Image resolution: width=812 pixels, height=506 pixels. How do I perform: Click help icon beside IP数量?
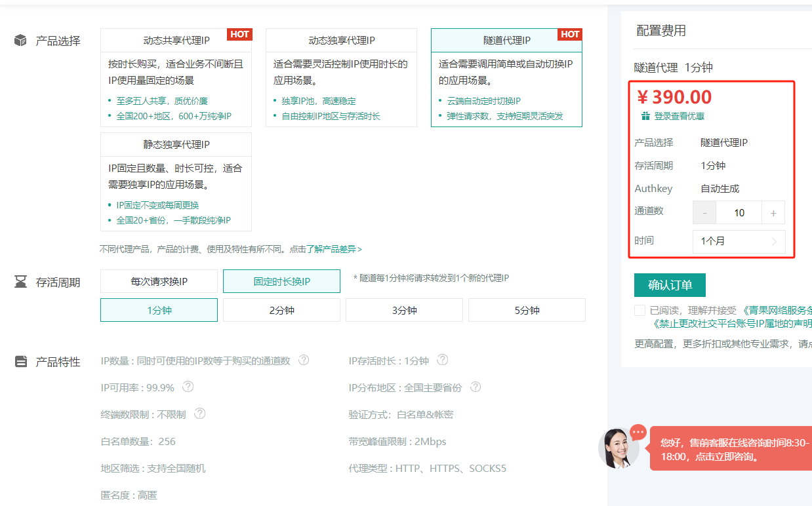coord(304,360)
